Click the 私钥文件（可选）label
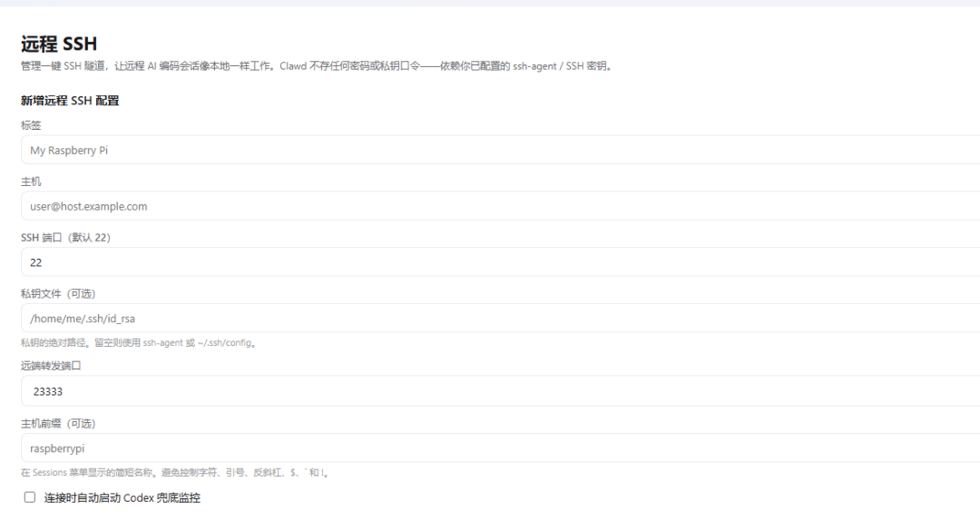980x531 pixels. pos(58,294)
